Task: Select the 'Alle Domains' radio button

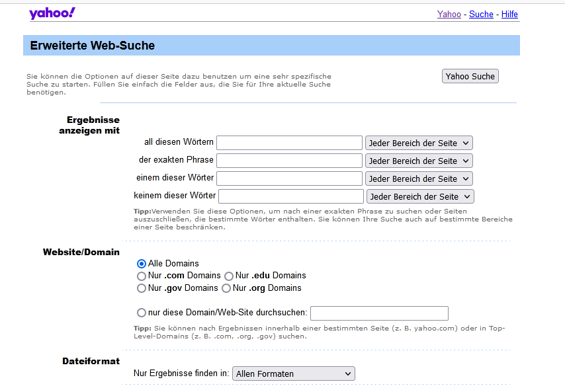Action: [x=142, y=264]
